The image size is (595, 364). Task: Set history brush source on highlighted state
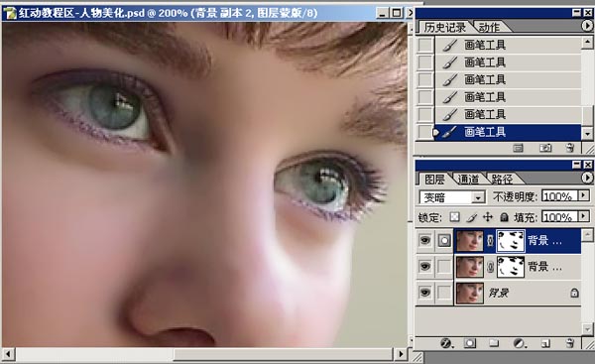(424, 132)
